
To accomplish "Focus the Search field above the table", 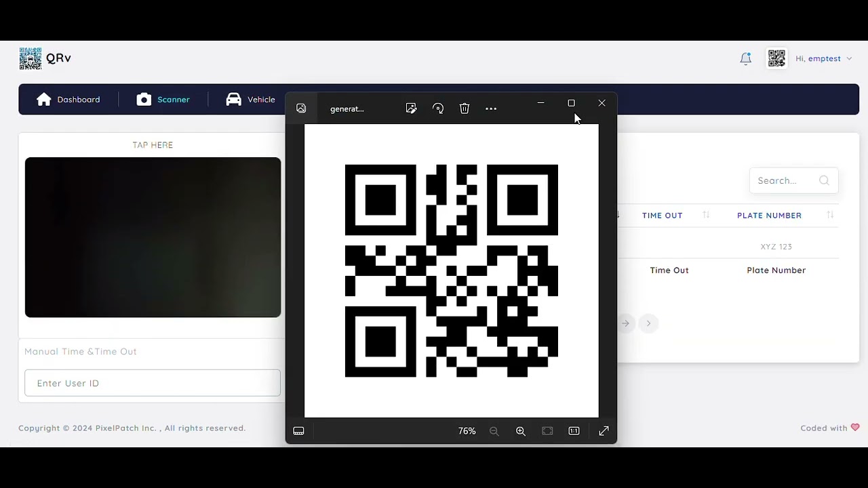I will [x=793, y=180].
